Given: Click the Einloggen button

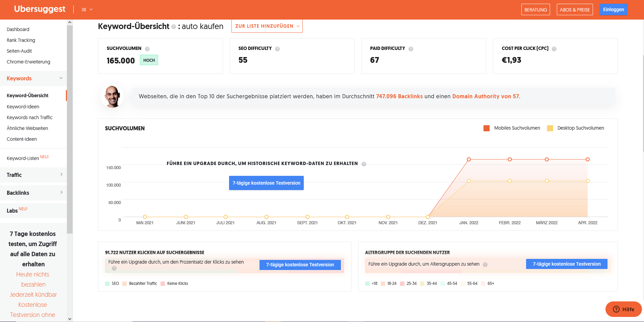Looking at the screenshot, I should pos(613,9).
